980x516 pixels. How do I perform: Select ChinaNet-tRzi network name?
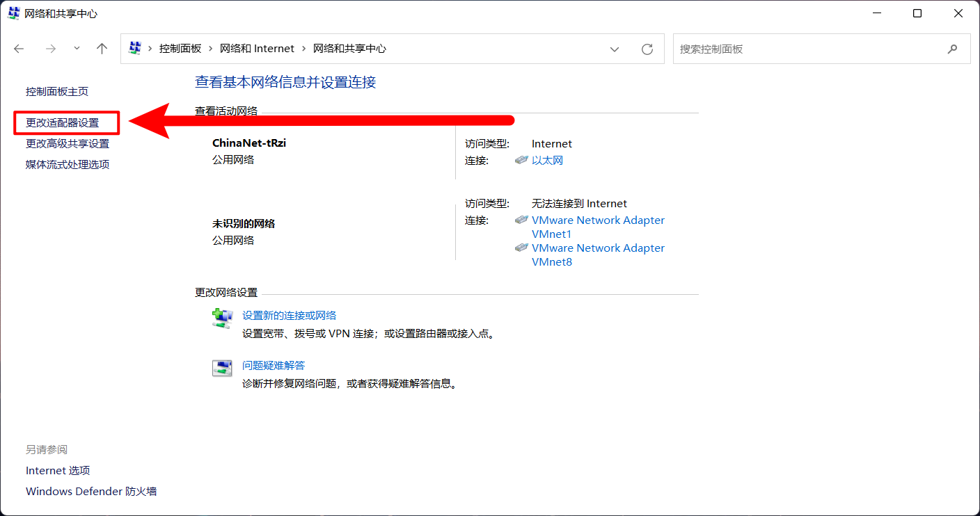[249, 143]
